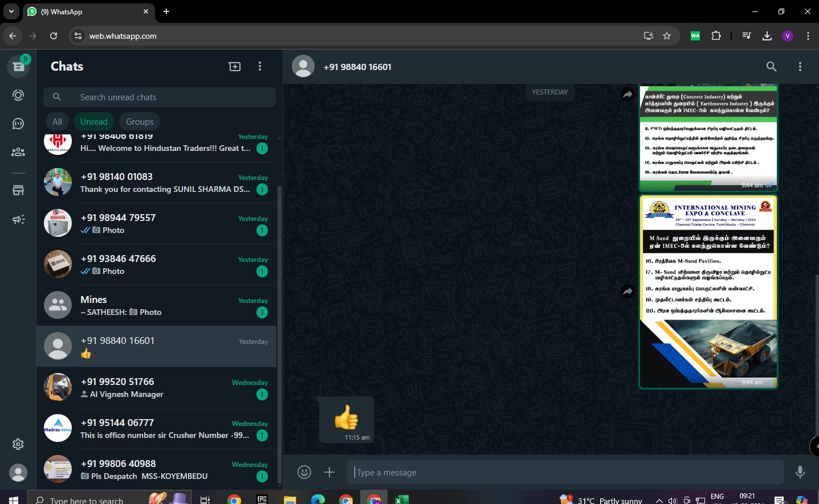Open a new browser tab
Screen dimensions: 819x504
pyautogui.click(x=166, y=11)
